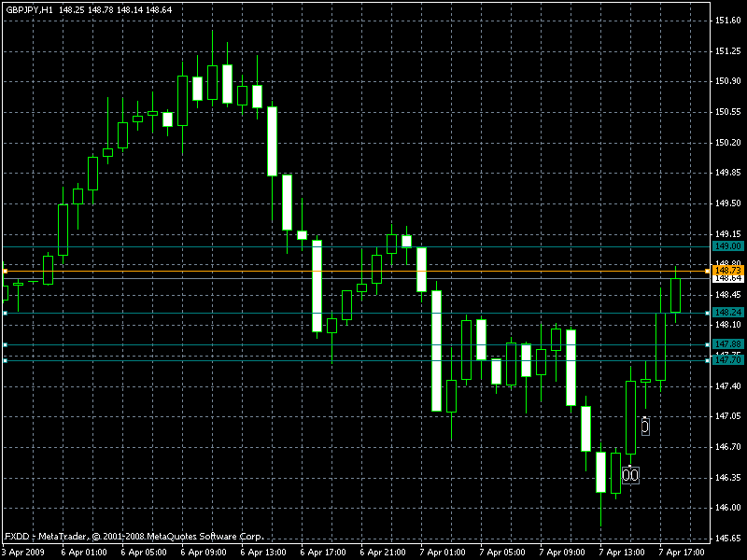The height and width of the screenshot is (560, 747).
Task: Click the "6 Apr 09:00" time label
Action: click(x=204, y=553)
